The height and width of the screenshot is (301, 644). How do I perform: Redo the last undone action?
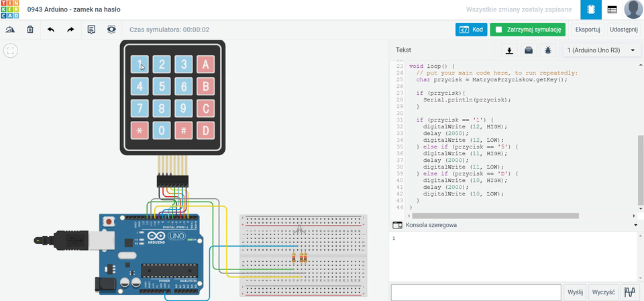click(x=70, y=30)
